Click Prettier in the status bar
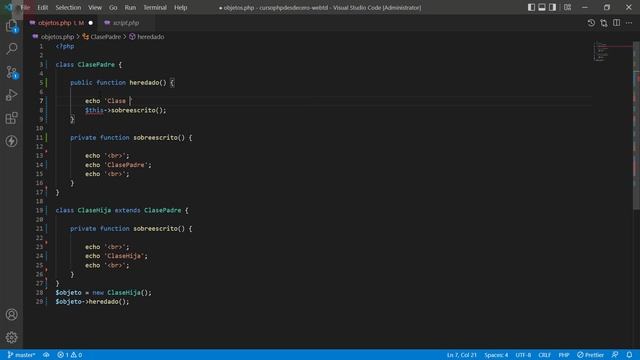Screen dimensions: 640x360 coord(590,355)
